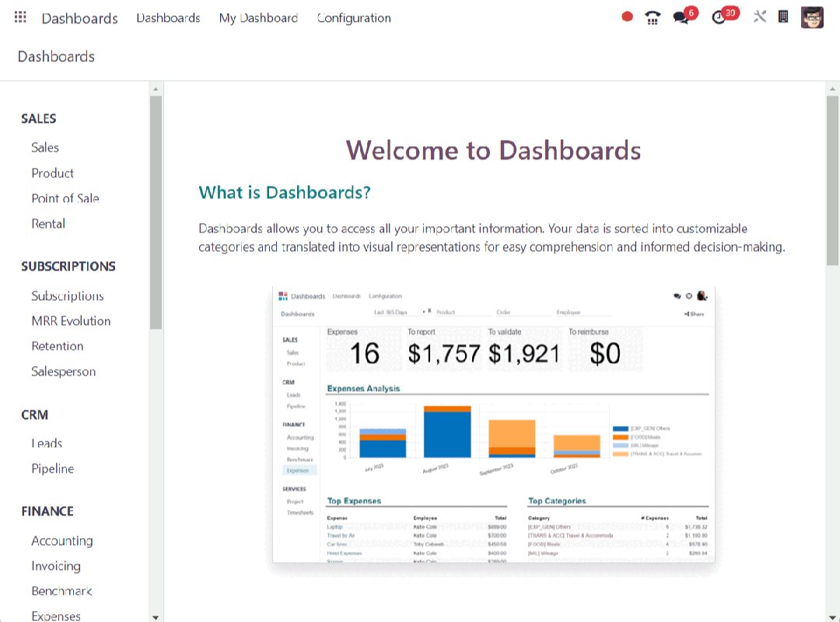Click the SALES section heading

tap(39, 119)
